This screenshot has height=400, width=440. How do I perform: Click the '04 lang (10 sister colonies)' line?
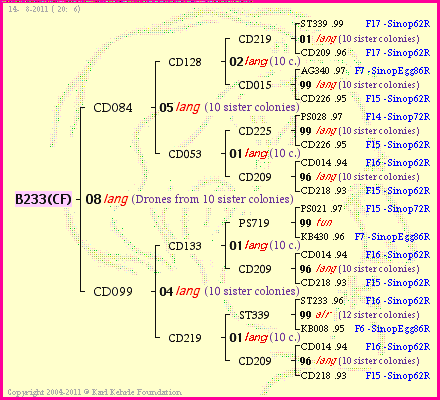point(229,291)
